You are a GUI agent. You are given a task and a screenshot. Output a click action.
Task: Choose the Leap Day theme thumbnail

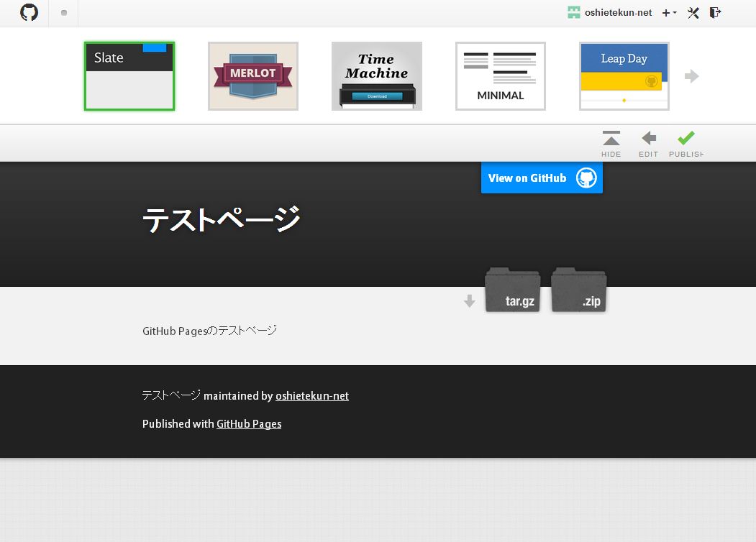624,76
